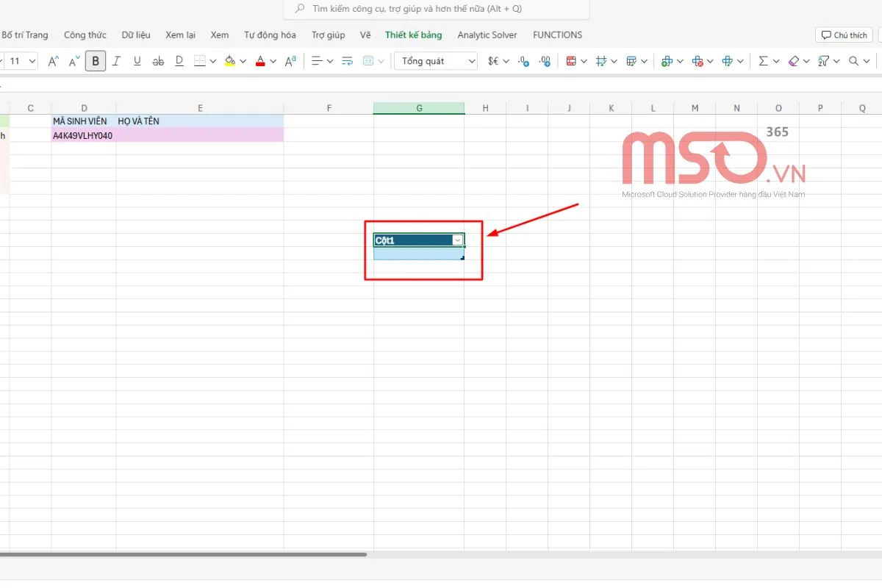Open the Dữ liệu ribbon tab
882x588 pixels.
click(x=136, y=35)
